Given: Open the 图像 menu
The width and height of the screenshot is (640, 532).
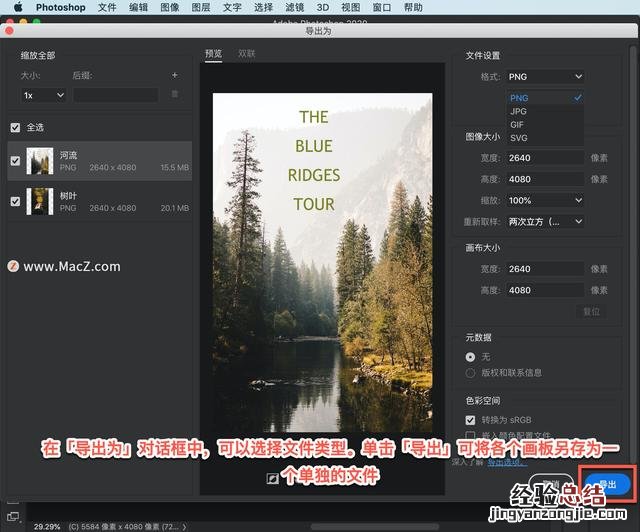Looking at the screenshot, I should click(170, 7).
